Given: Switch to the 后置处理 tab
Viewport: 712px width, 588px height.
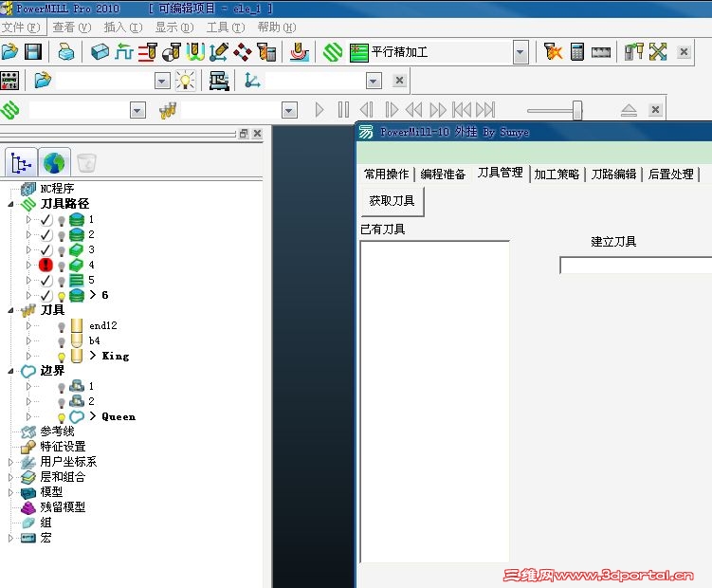Looking at the screenshot, I should 670,175.
